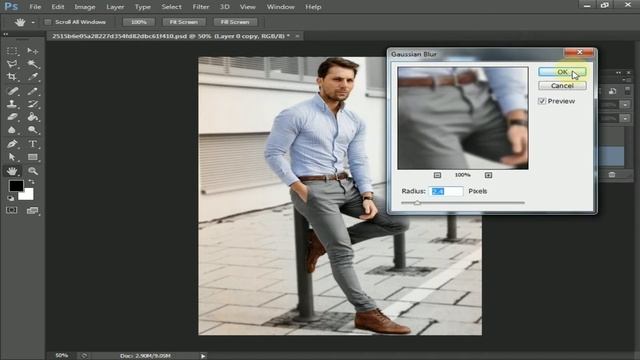The width and height of the screenshot is (640, 360).
Task: Open the Image menu
Action: [x=85, y=7]
